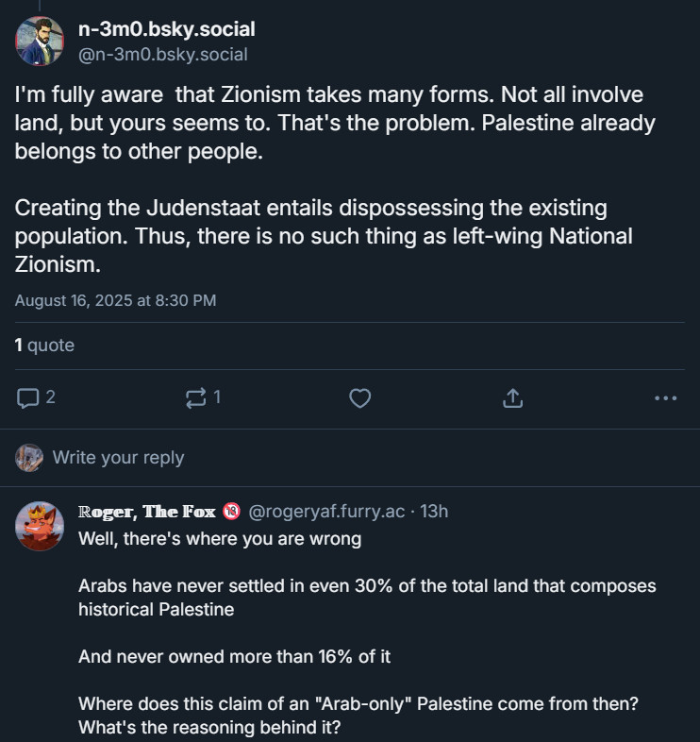The width and height of the screenshot is (700, 742).
Task: Click the @n-3m0.bsky.social handle
Action: point(162,55)
